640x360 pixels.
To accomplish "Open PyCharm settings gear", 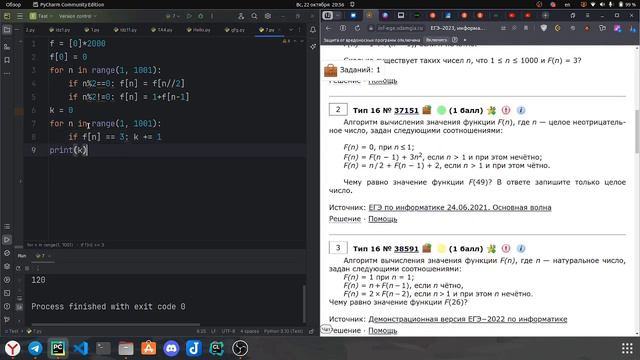I will 268,16.
